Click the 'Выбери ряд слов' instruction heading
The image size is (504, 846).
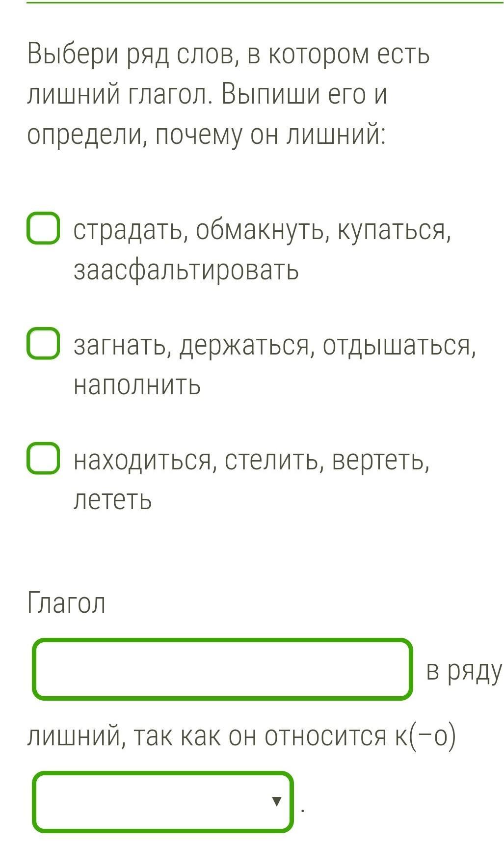coord(228,54)
